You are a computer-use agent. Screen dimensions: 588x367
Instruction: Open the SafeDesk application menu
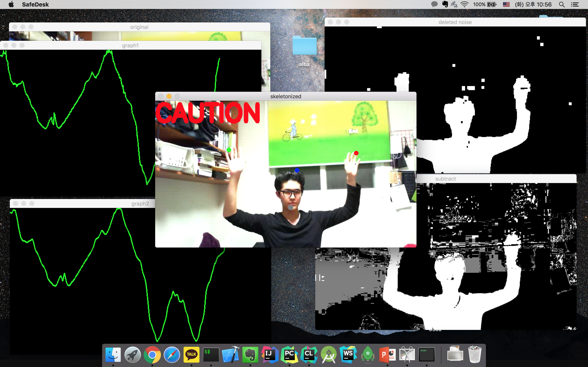tap(35, 4)
